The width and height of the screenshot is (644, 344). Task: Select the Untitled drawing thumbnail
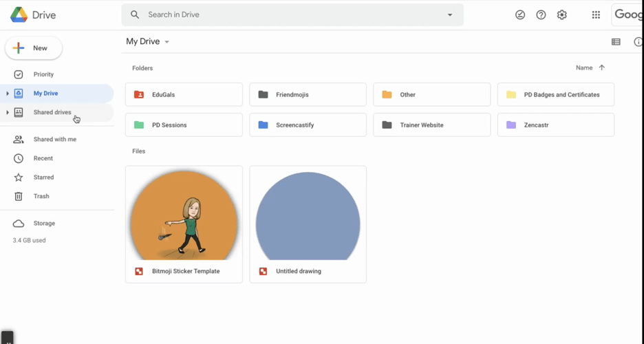coord(308,213)
